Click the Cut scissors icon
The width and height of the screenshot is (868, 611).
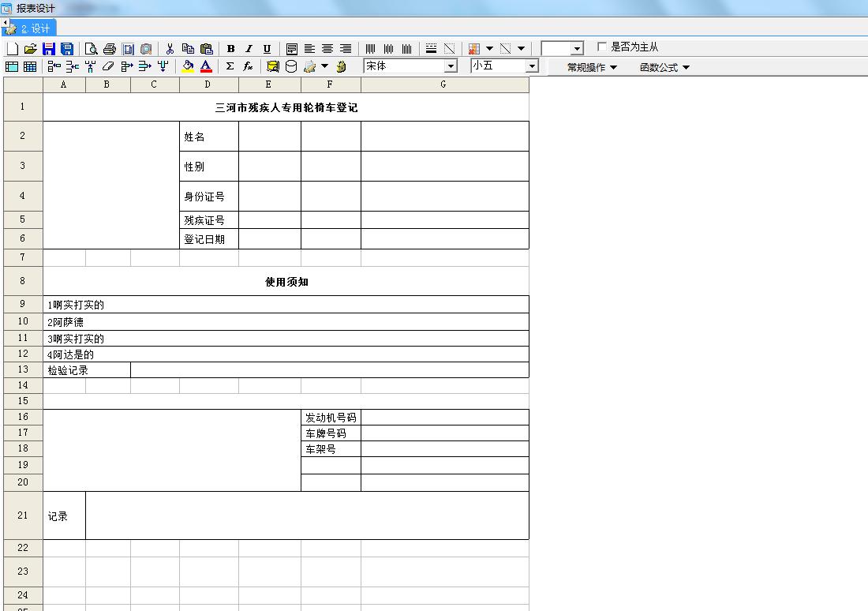[170, 49]
